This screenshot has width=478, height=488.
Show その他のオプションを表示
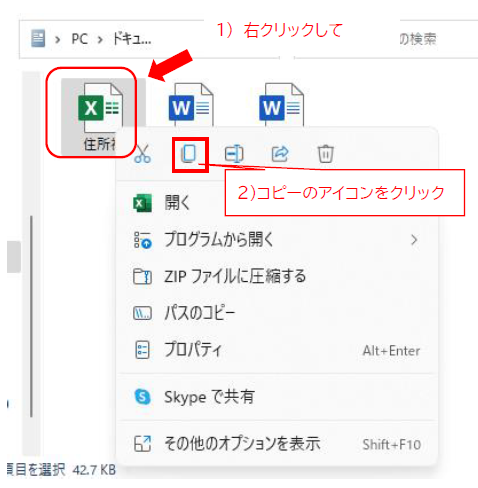(x=277, y=444)
